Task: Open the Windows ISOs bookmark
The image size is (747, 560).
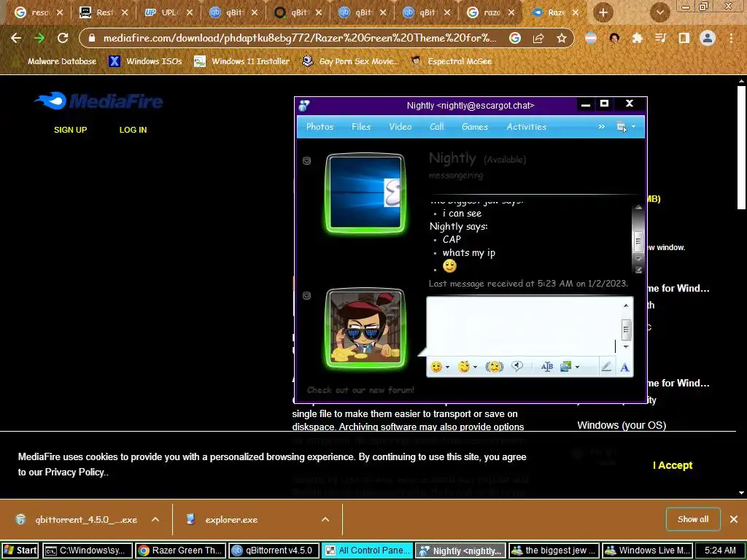Action: point(145,61)
